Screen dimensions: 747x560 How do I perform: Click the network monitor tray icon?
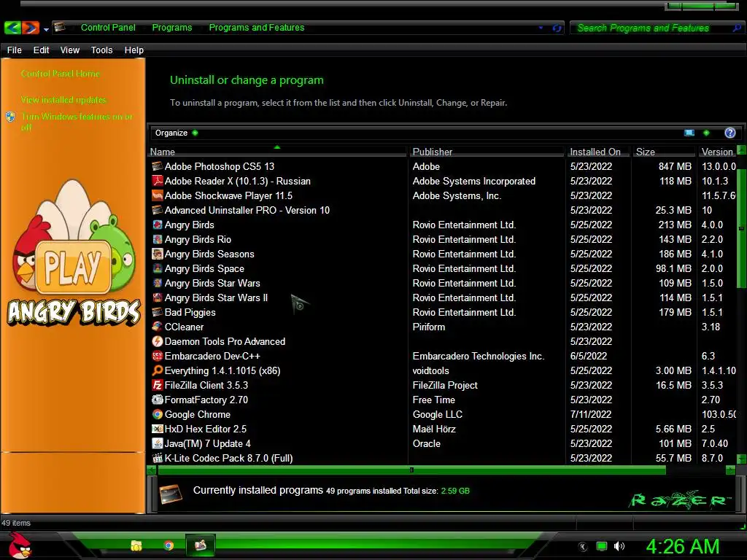tap(602, 546)
